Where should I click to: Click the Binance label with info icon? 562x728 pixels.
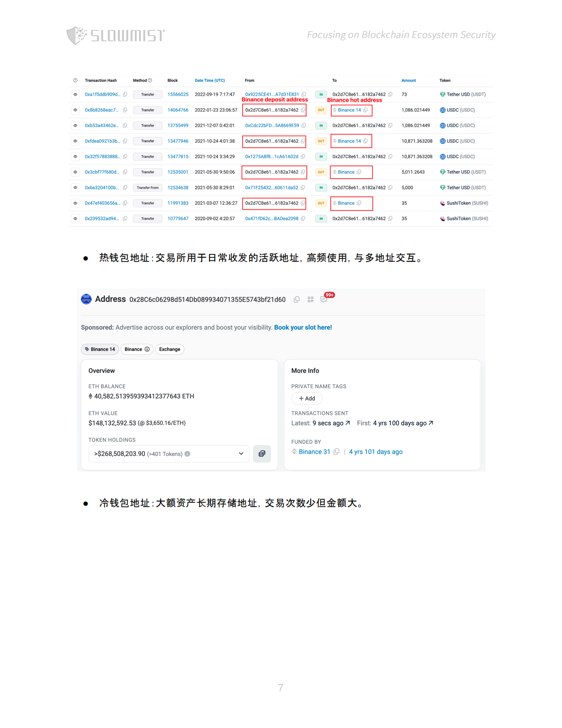pos(137,350)
